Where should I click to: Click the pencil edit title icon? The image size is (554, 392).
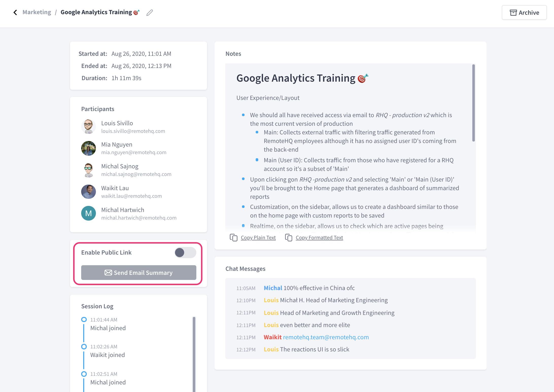pos(150,12)
